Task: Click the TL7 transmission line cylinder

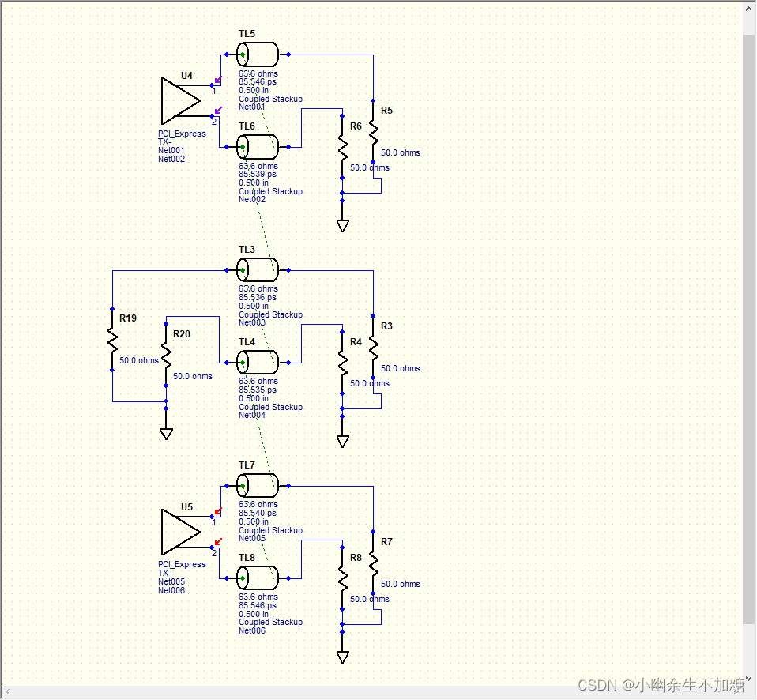Action: 258,486
